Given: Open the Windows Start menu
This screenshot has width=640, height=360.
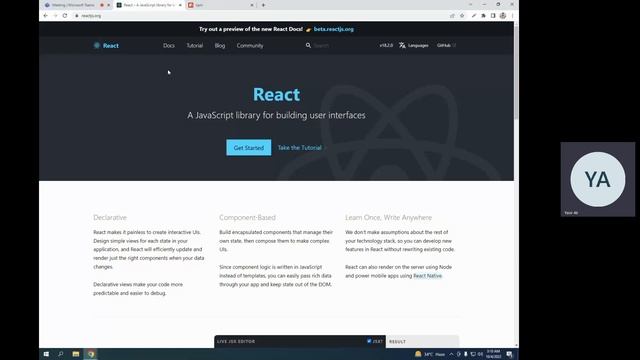Looking at the screenshot, I should coord(46,354).
